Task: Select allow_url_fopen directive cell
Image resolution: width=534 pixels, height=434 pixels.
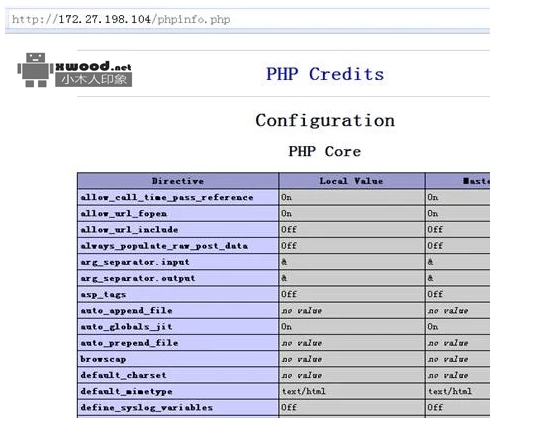Action: 178,214
